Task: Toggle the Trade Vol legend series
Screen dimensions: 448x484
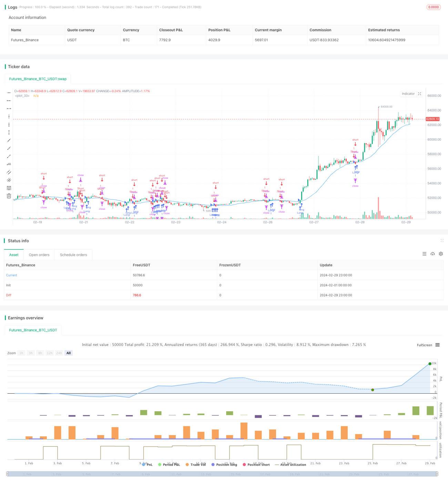Action: click(196, 465)
